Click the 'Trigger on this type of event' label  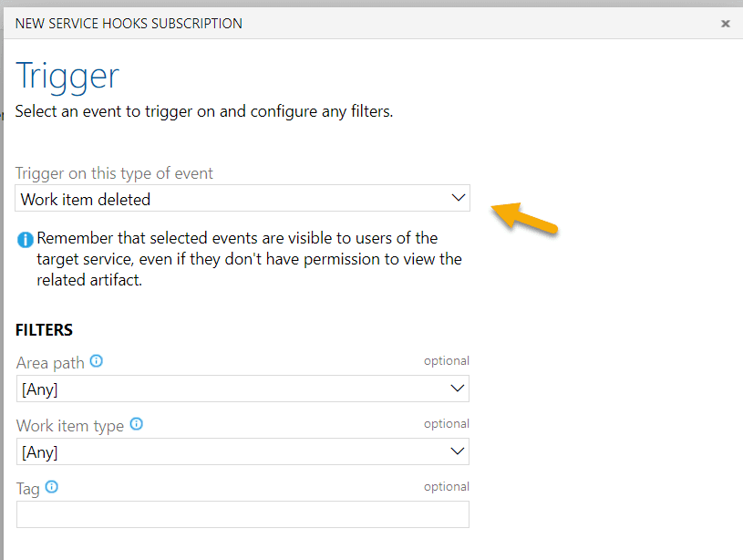click(x=114, y=173)
